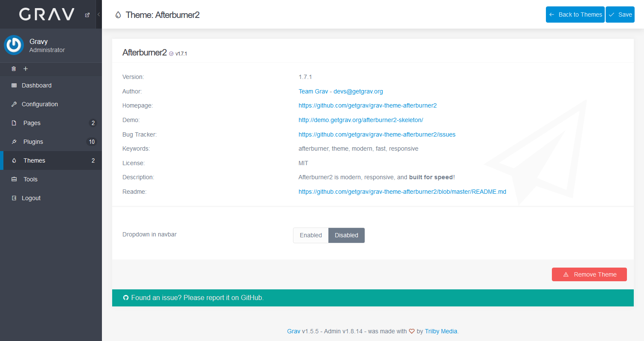The width and height of the screenshot is (644, 341).
Task: Visit the afterburner2-skeleton Demo link
Action: tap(361, 120)
